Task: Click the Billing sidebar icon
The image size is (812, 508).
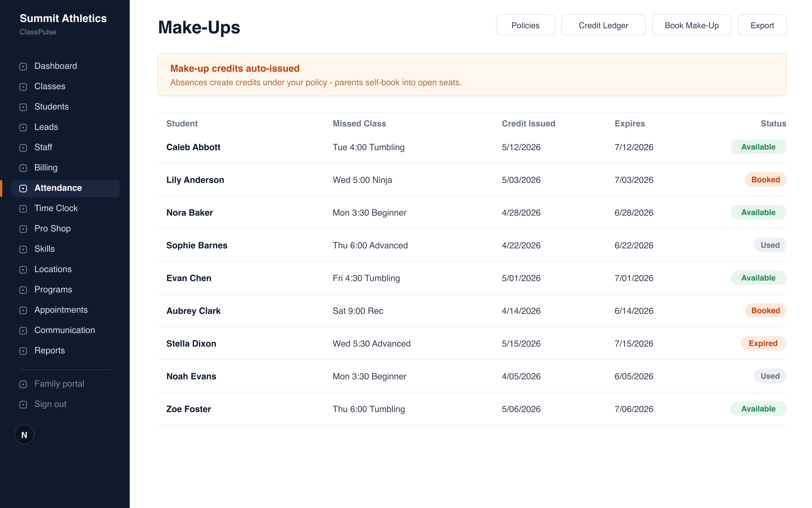Action: [23, 168]
